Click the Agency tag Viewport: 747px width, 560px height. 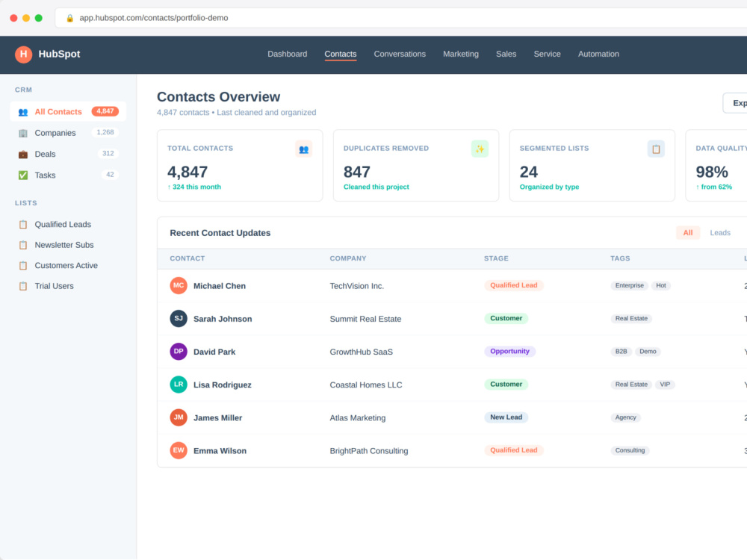coord(625,417)
